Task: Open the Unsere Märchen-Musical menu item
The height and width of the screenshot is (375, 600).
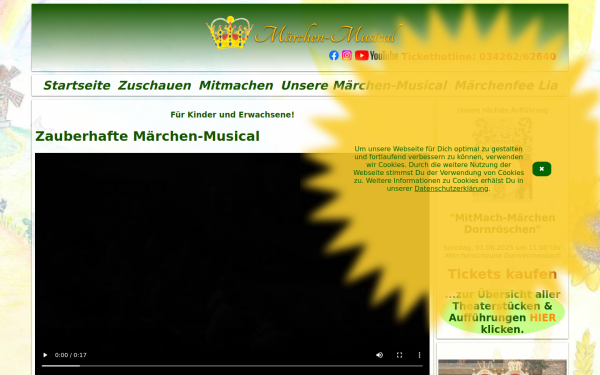Action: click(364, 85)
